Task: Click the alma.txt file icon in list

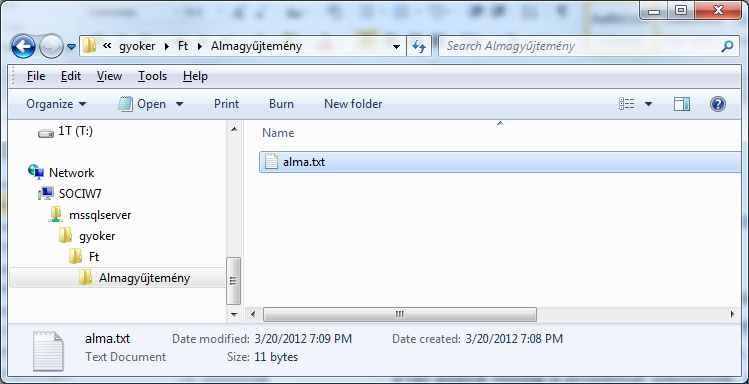Action: [x=271, y=161]
